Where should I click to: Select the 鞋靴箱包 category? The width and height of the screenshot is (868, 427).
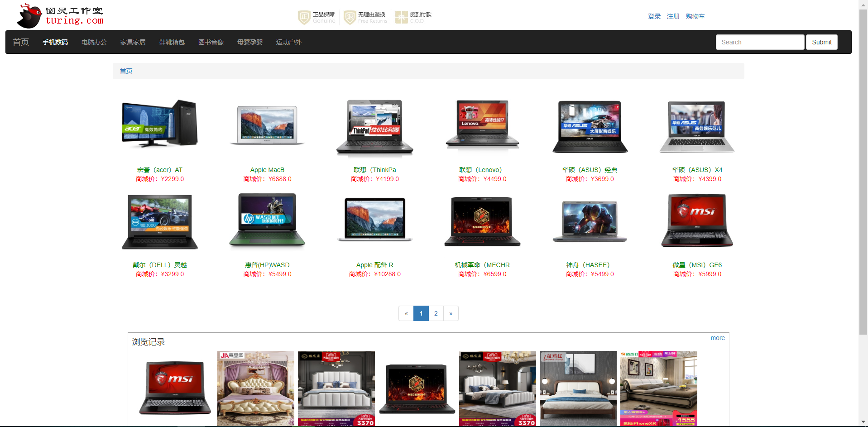(172, 42)
